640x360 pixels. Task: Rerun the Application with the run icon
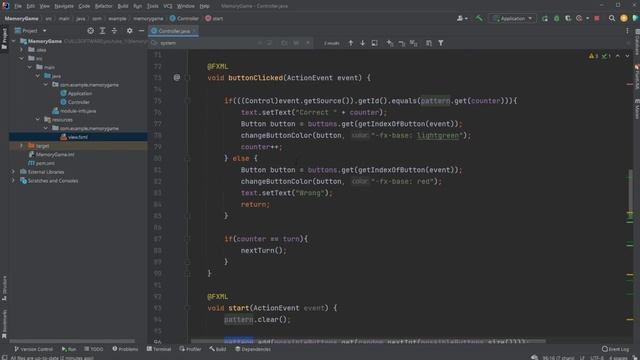545,18
